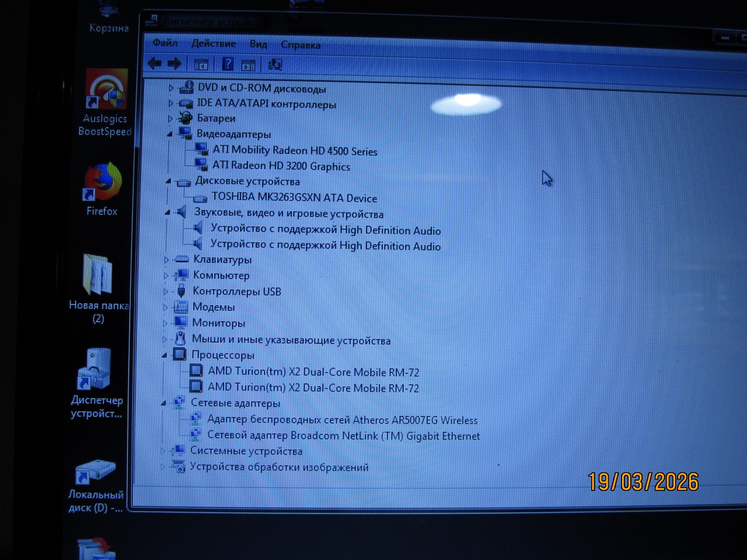Expand the Контроллеры USB category
This screenshot has width=747, height=560.
pos(166,291)
